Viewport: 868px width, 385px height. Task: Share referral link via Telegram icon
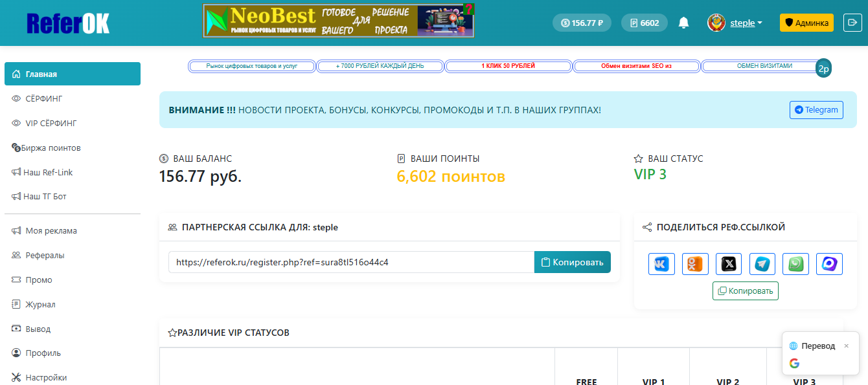click(x=762, y=264)
